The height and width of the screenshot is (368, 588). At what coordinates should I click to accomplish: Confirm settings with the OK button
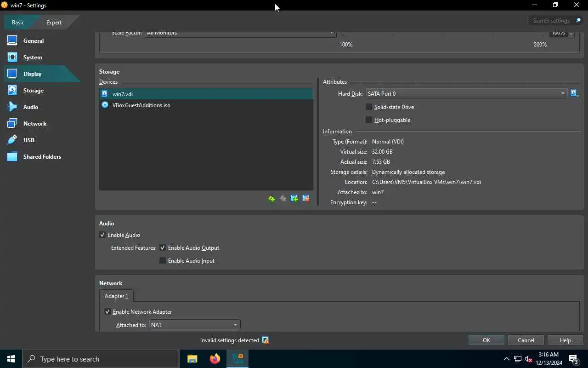click(486, 340)
